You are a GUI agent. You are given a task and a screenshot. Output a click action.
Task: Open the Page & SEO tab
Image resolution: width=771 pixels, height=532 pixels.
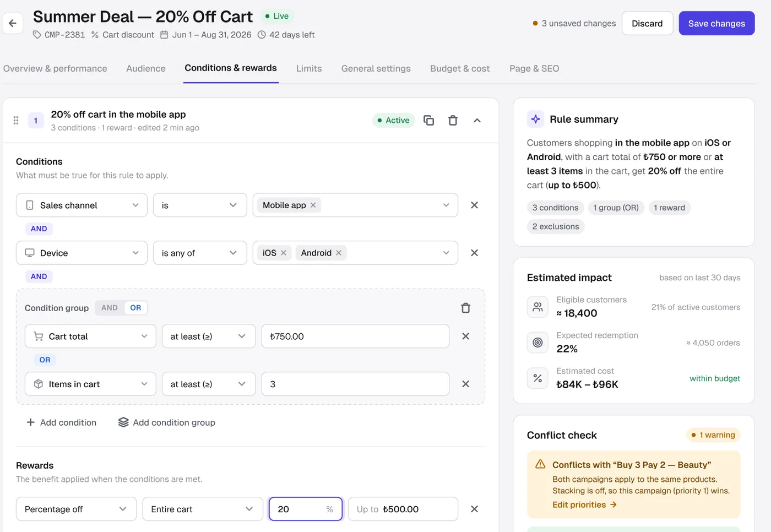(534, 68)
